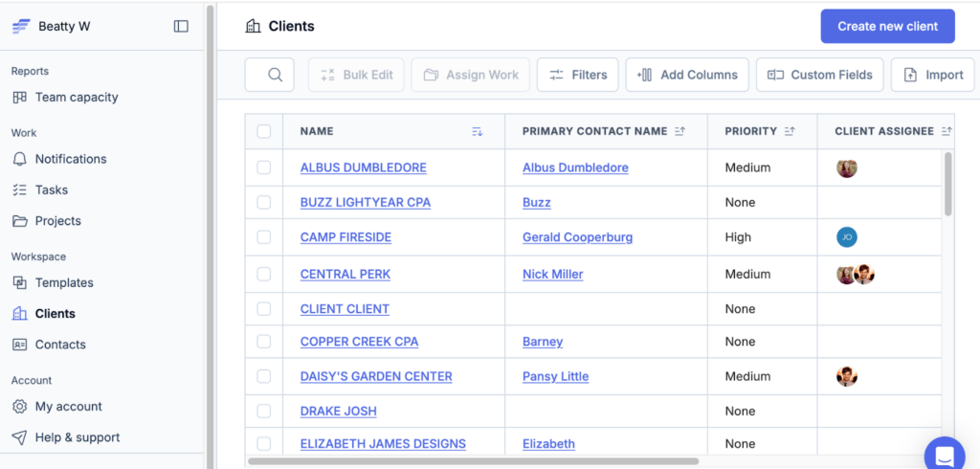980x469 pixels.
Task: Sort by the Client Assignee sort icon
Action: tap(947, 131)
